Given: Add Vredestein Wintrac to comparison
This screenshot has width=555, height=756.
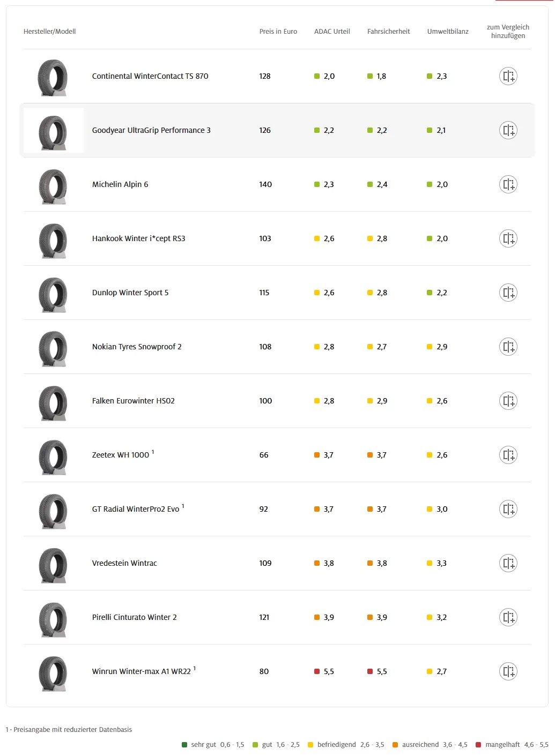Looking at the screenshot, I should point(508,563).
